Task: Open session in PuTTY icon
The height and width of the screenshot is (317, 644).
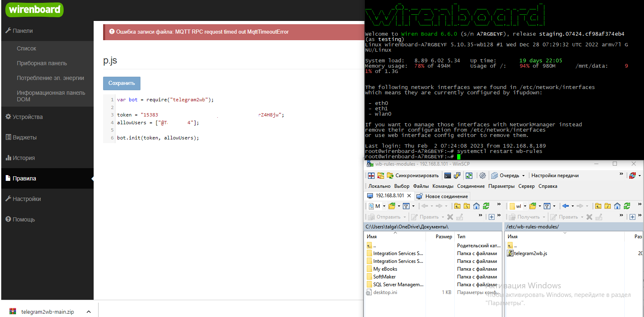Action: [457, 176]
